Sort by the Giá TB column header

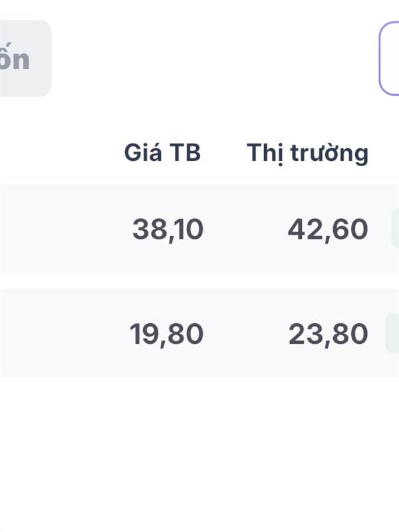tap(162, 152)
